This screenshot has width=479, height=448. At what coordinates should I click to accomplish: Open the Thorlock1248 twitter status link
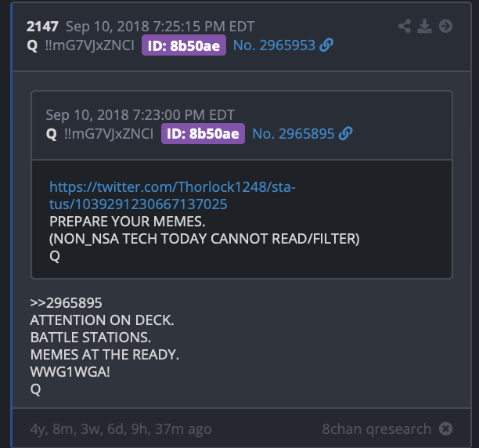pyautogui.click(x=172, y=196)
